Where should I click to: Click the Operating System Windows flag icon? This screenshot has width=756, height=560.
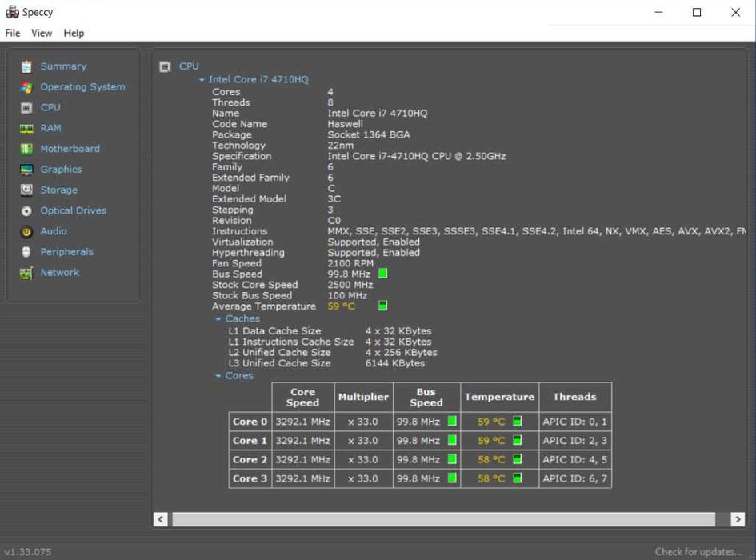pos(26,87)
